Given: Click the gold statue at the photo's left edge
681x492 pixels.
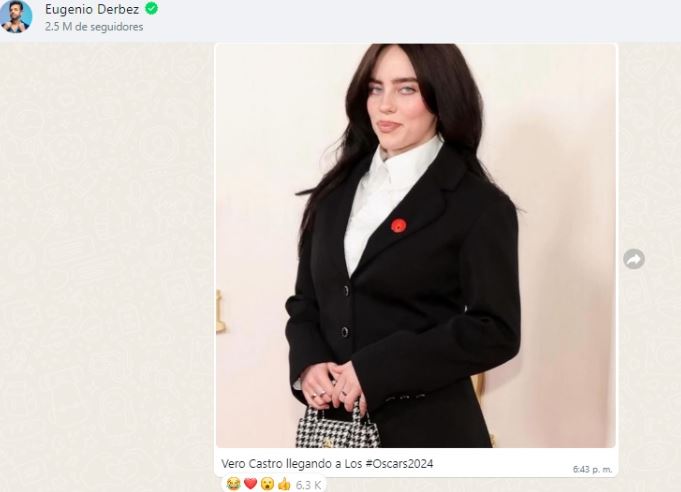Looking at the screenshot, I should coord(220,311).
